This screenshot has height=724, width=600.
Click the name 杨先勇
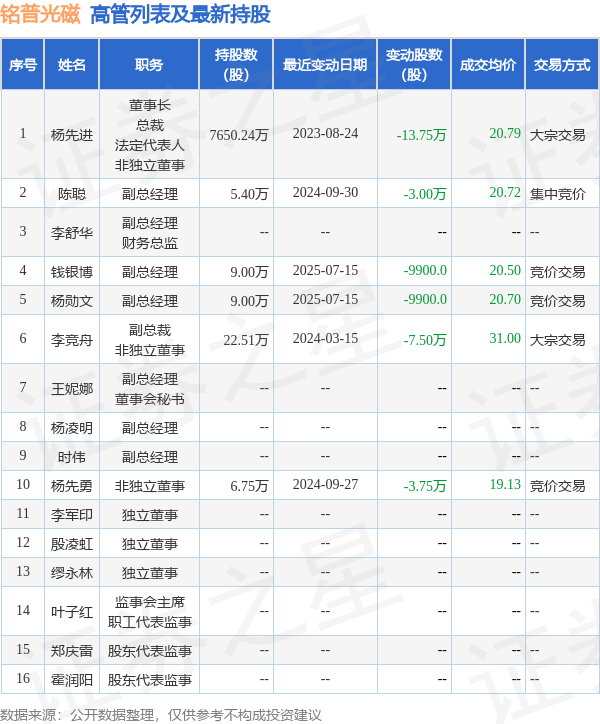coord(72,486)
